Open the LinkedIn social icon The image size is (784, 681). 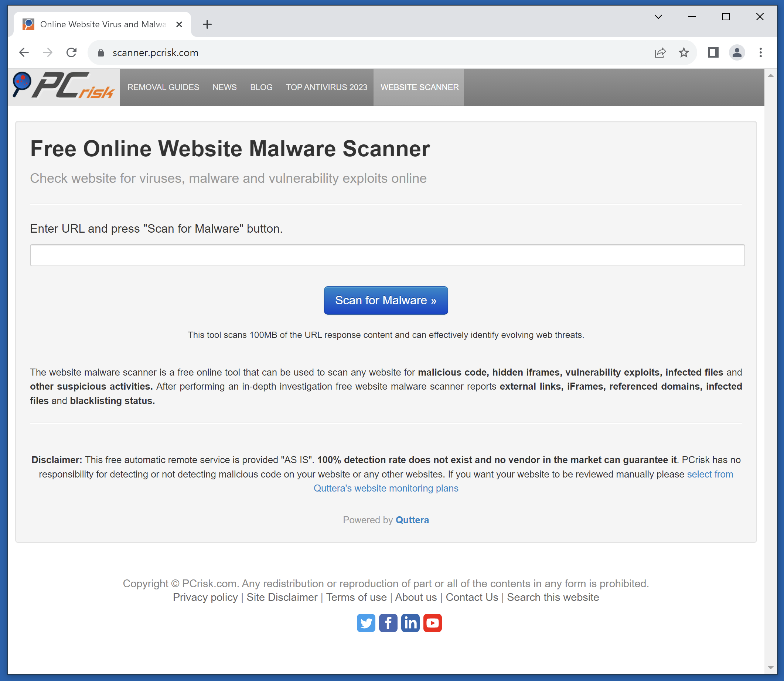410,623
